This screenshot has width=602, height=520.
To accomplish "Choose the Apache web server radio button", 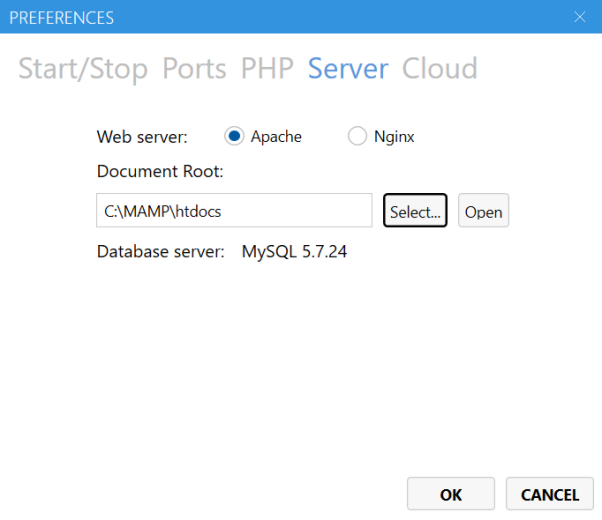I will click(x=234, y=136).
